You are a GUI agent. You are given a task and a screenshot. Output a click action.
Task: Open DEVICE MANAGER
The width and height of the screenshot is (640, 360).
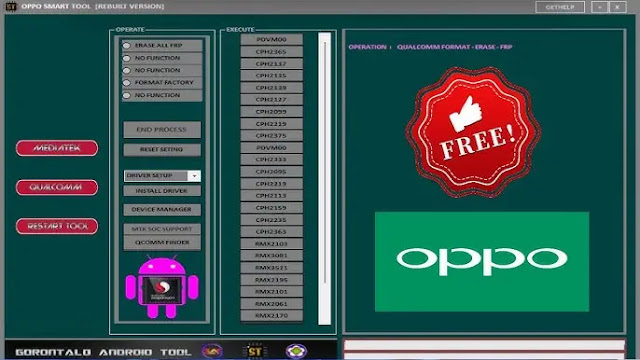click(162, 209)
